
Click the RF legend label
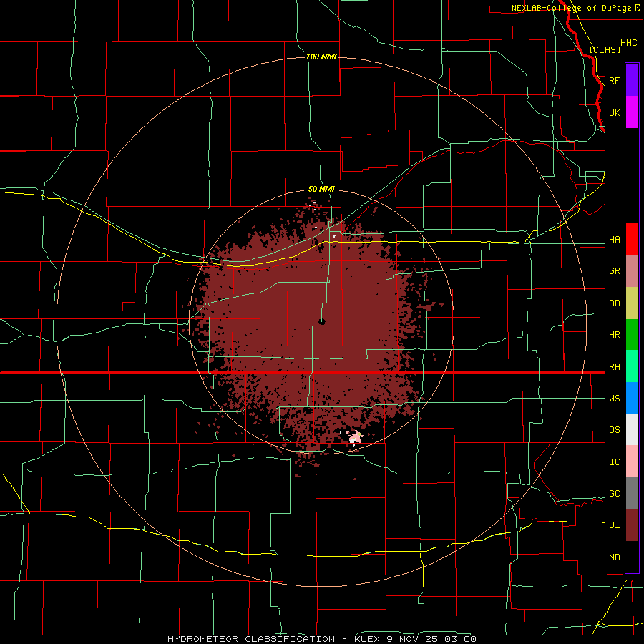tap(615, 80)
